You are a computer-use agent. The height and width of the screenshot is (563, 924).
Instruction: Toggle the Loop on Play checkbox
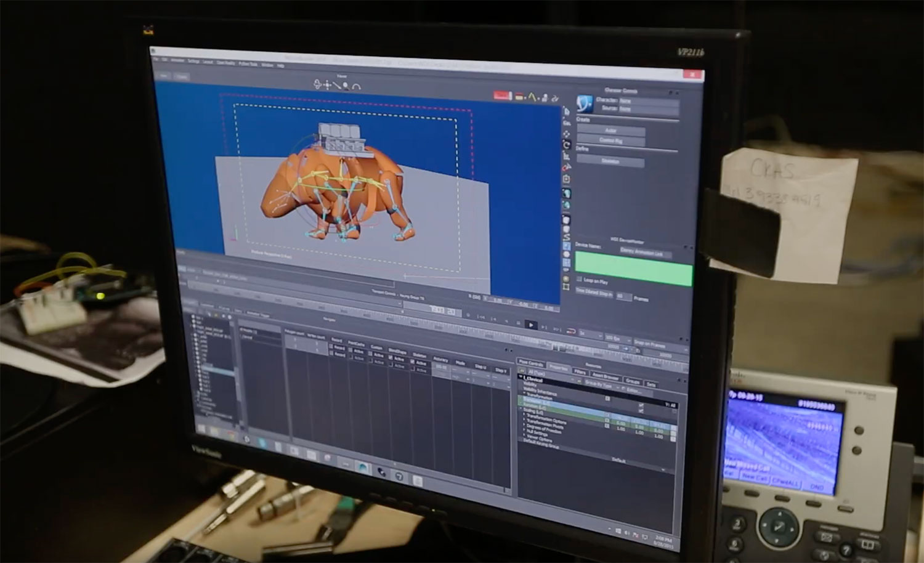pyautogui.click(x=579, y=280)
